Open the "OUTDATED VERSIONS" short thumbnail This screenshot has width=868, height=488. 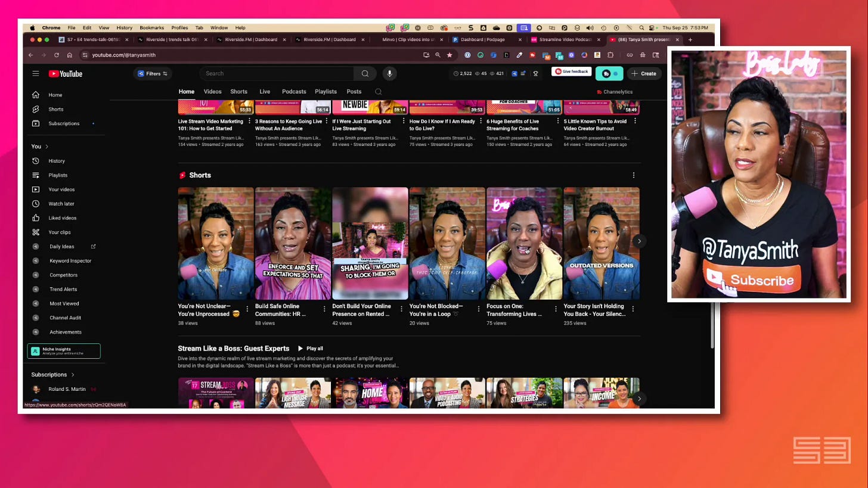pyautogui.click(x=602, y=243)
